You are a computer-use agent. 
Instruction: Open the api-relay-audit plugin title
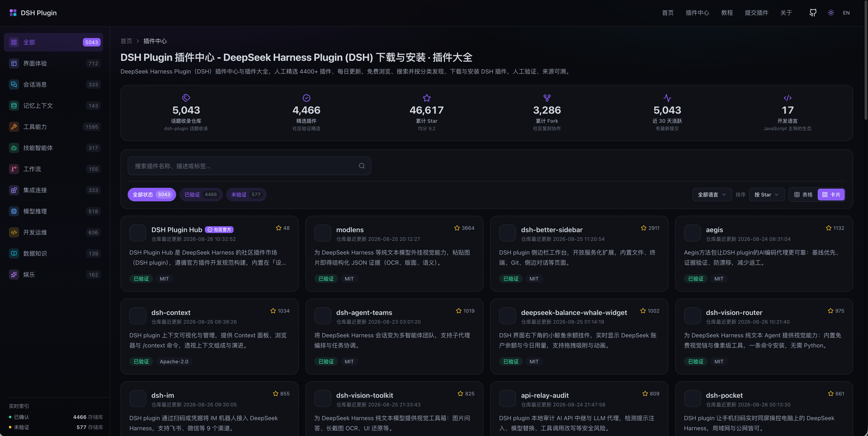pyautogui.click(x=545, y=395)
